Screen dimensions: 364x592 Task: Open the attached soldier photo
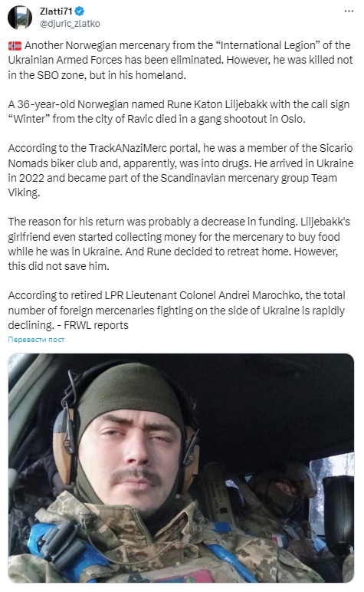click(181, 468)
